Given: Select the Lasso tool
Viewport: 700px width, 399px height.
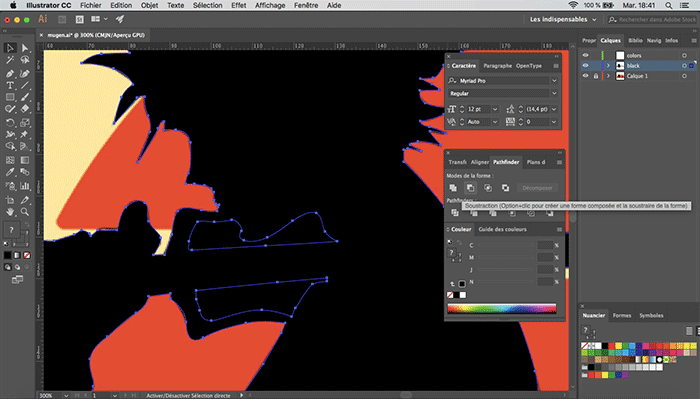Looking at the screenshot, I should coord(25,60).
